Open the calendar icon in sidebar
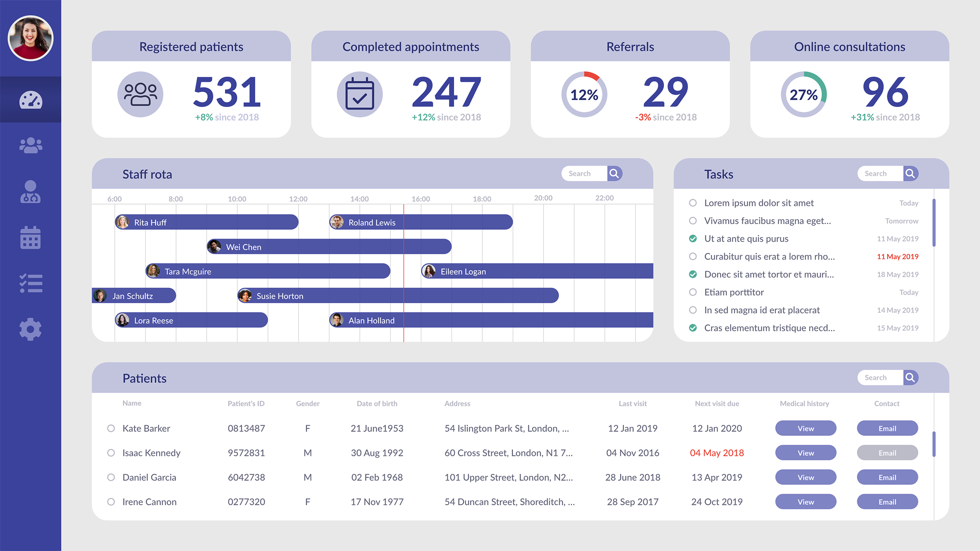The height and width of the screenshot is (551, 980). (x=31, y=238)
